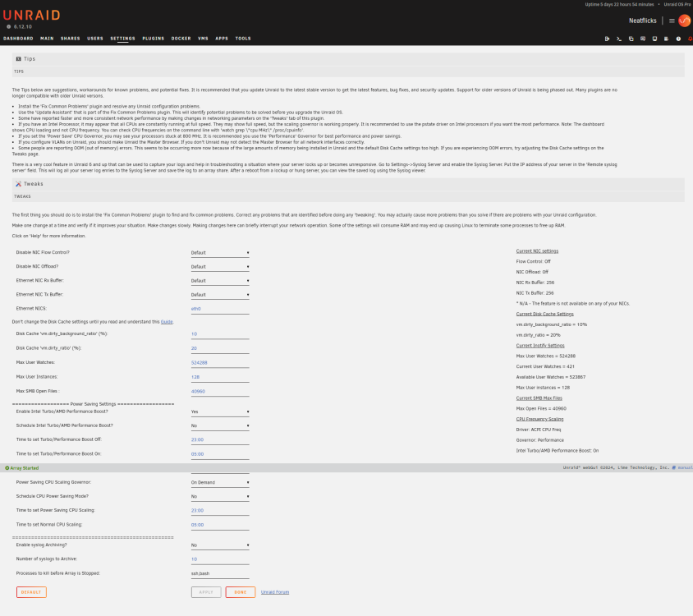The height and width of the screenshot is (616, 693).
Task: Toggle the help icon in the header
Action: [x=678, y=39]
